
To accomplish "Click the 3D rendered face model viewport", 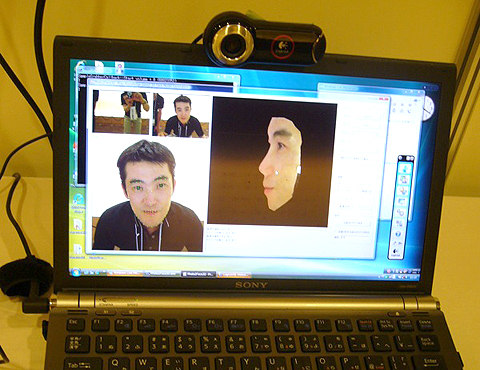I will point(272,162).
